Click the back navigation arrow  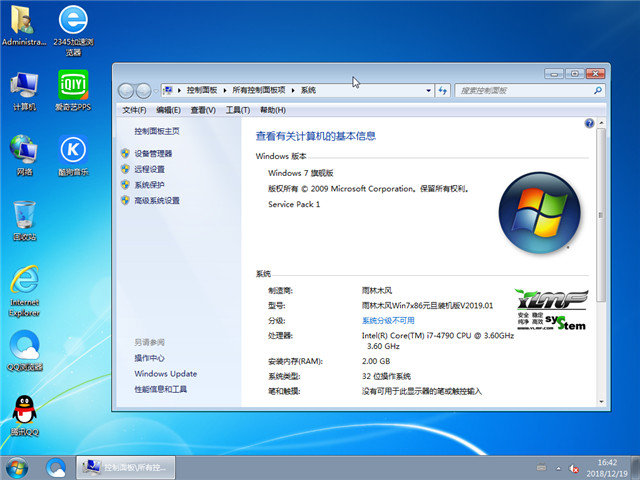[126, 91]
